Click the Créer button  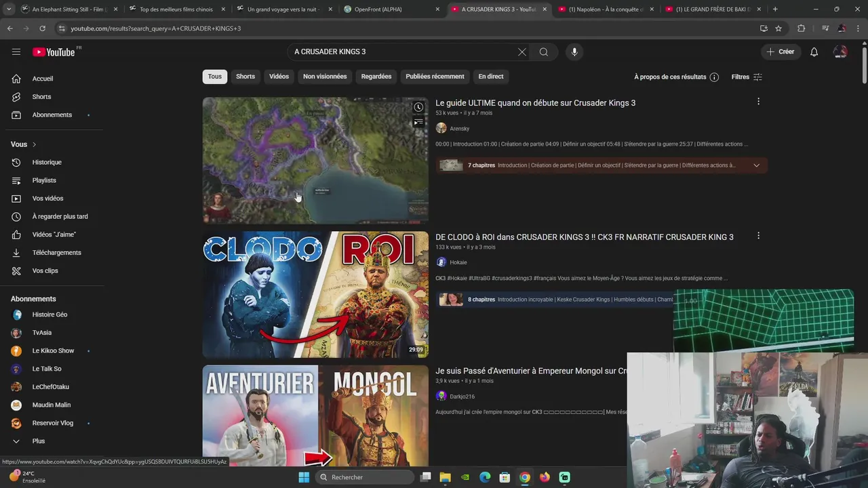(781, 52)
